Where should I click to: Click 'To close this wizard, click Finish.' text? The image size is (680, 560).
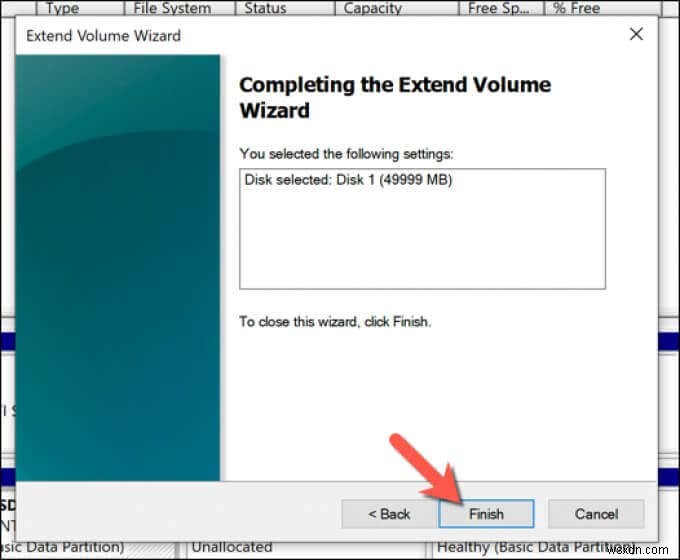(x=335, y=321)
